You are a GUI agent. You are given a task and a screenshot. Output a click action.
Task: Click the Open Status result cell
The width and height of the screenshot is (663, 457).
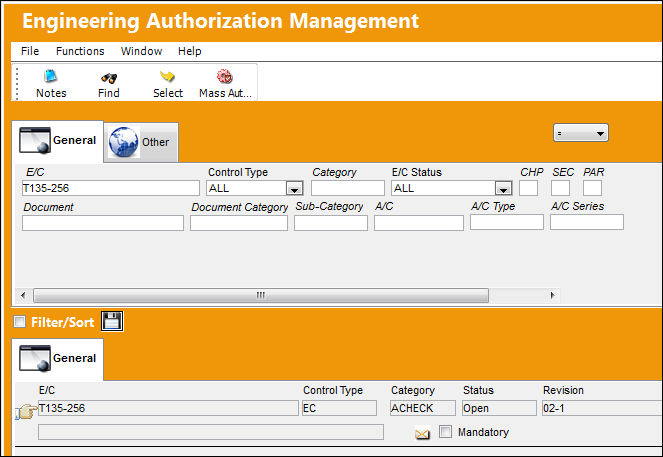tap(499, 408)
